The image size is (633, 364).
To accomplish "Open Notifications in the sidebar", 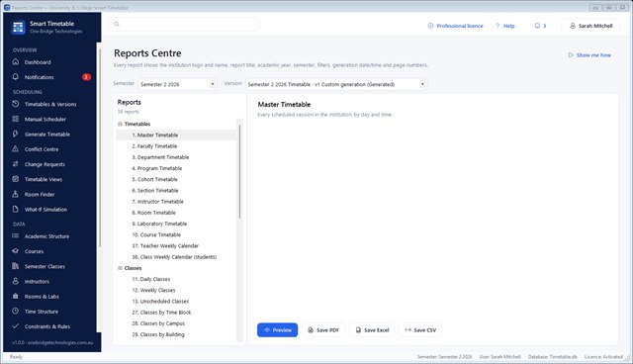I will (x=50, y=77).
